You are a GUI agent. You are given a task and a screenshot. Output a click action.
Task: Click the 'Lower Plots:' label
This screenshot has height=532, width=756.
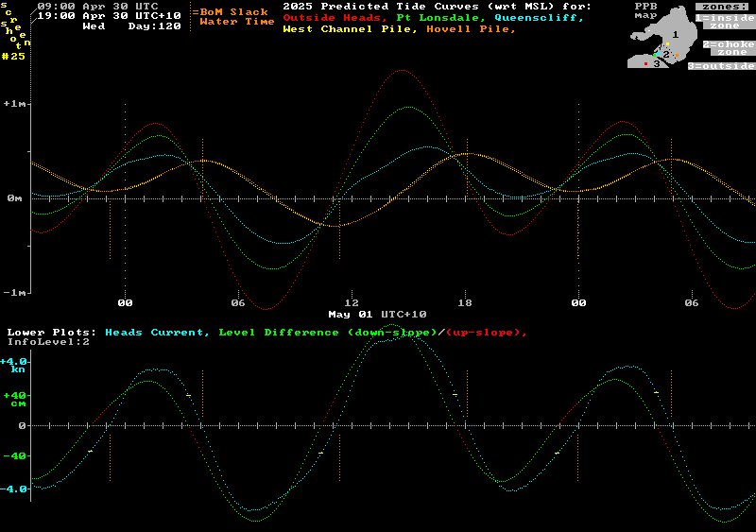pos(52,333)
